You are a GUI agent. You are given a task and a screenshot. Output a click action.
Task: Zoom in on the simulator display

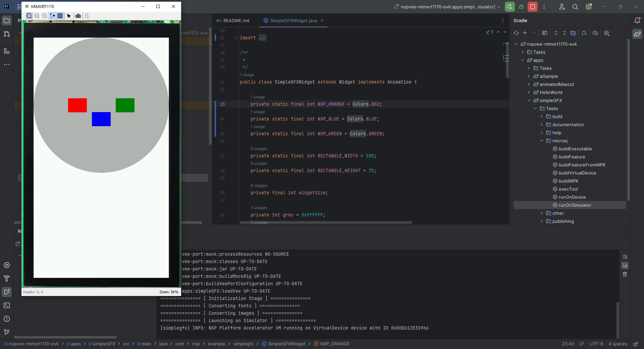click(45, 16)
